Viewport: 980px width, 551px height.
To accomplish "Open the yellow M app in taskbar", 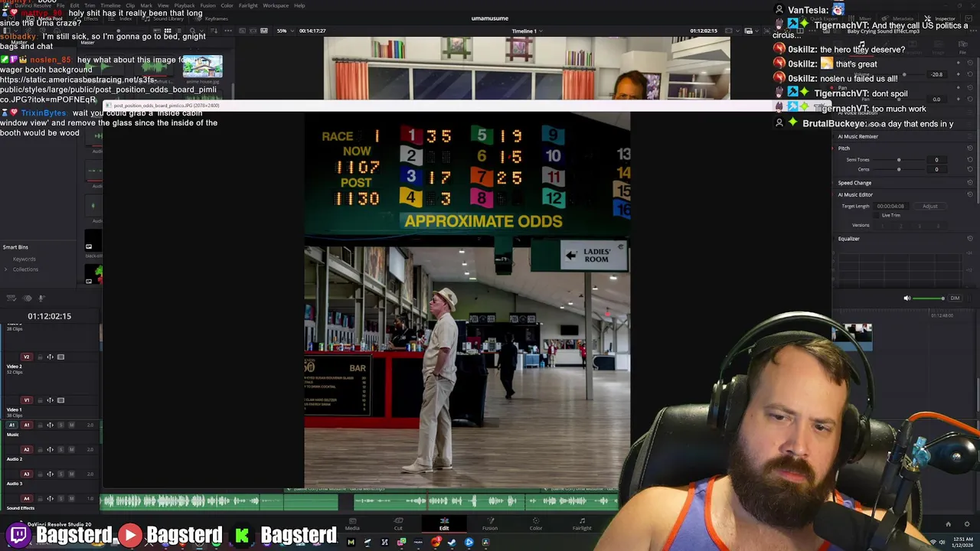I will pos(351,542).
